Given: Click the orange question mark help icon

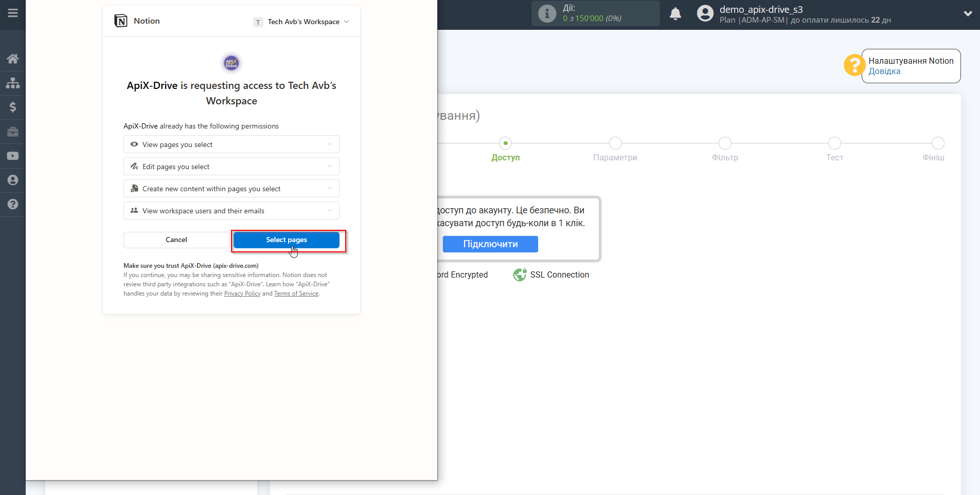Looking at the screenshot, I should [x=854, y=65].
